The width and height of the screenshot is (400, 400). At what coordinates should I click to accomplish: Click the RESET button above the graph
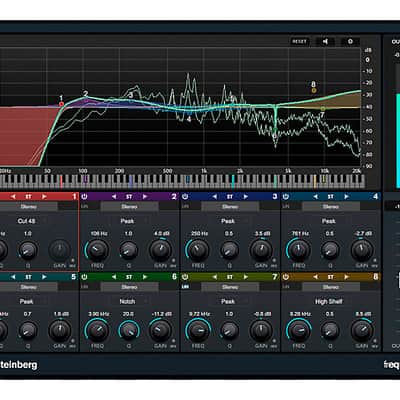coord(299,41)
